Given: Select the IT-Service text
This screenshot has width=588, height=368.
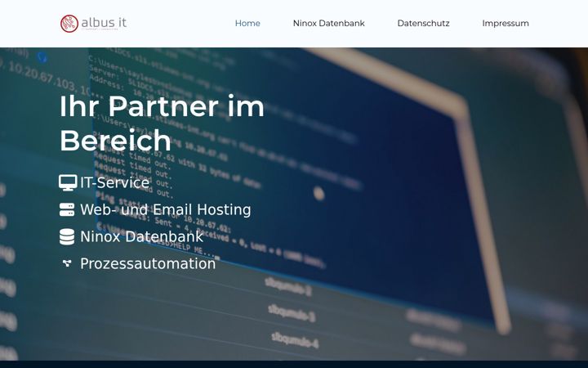Looking at the screenshot, I should [115, 183].
